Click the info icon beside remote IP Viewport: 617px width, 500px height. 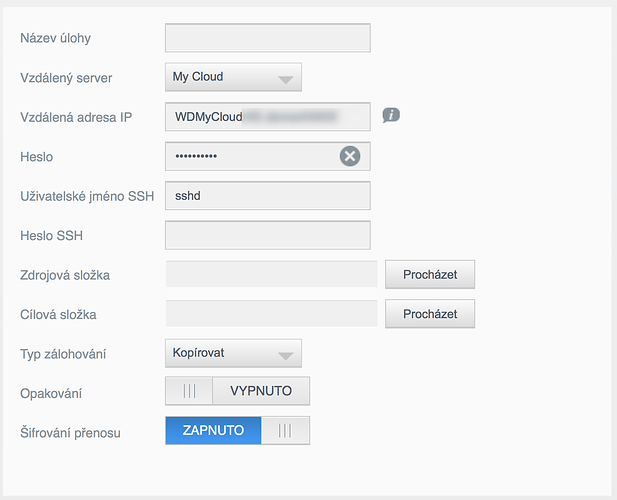point(391,116)
